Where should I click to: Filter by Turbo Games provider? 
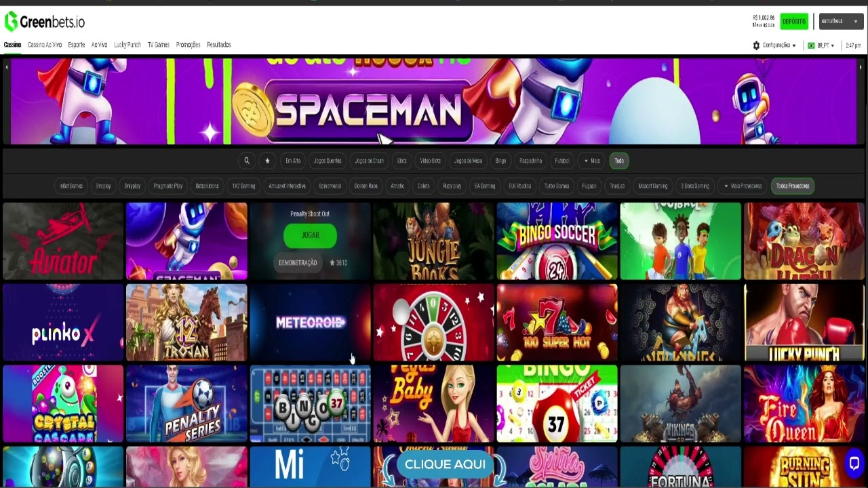tap(557, 186)
